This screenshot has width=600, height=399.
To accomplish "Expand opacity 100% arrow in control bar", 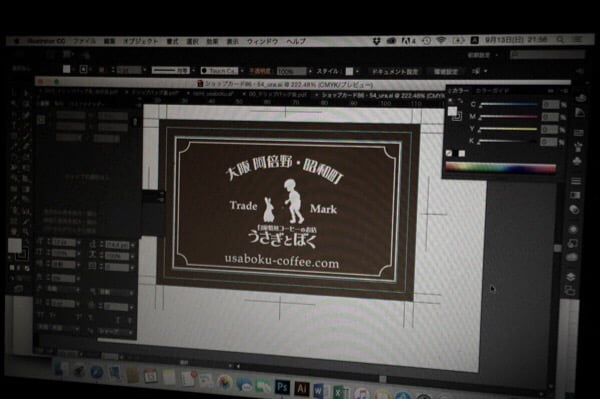I will coord(310,71).
